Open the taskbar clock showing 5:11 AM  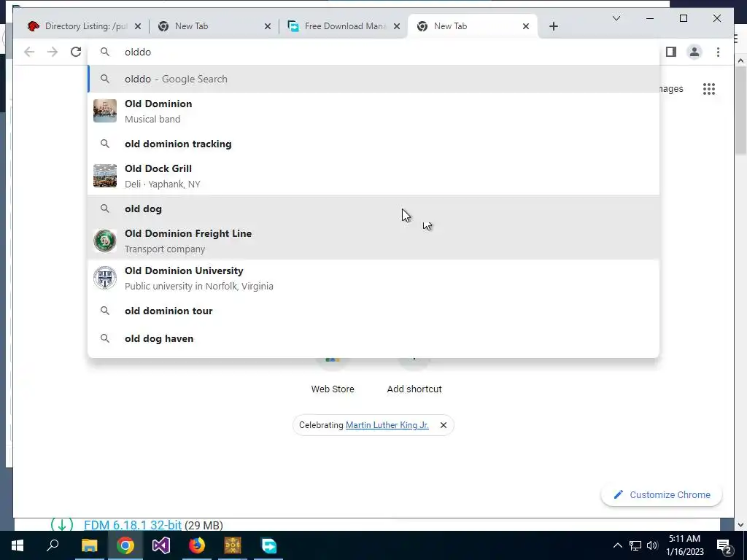click(684, 545)
